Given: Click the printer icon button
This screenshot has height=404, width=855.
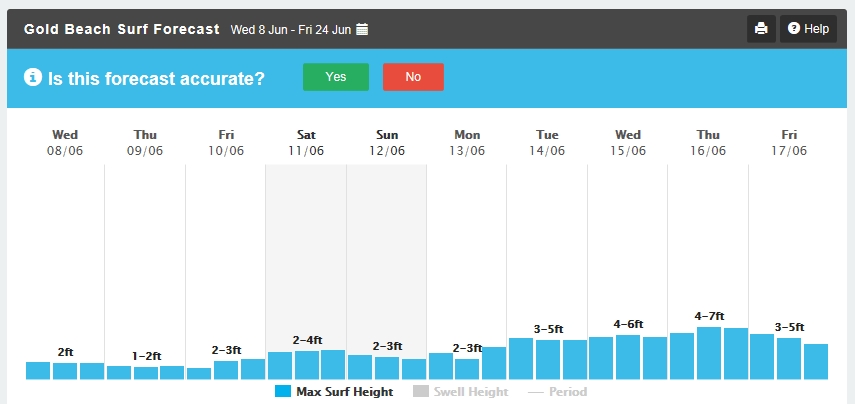Looking at the screenshot, I should pyautogui.click(x=761, y=29).
